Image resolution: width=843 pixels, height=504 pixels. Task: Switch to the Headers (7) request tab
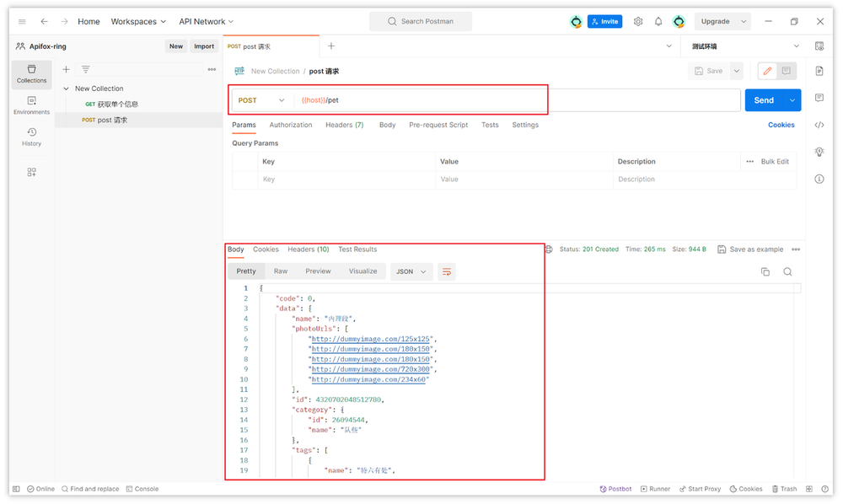coord(344,125)
